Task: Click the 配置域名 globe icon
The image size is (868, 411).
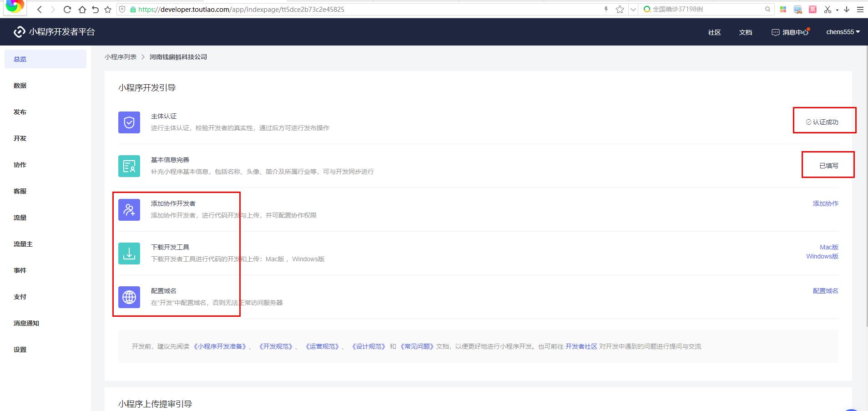Action: point(129,297)
